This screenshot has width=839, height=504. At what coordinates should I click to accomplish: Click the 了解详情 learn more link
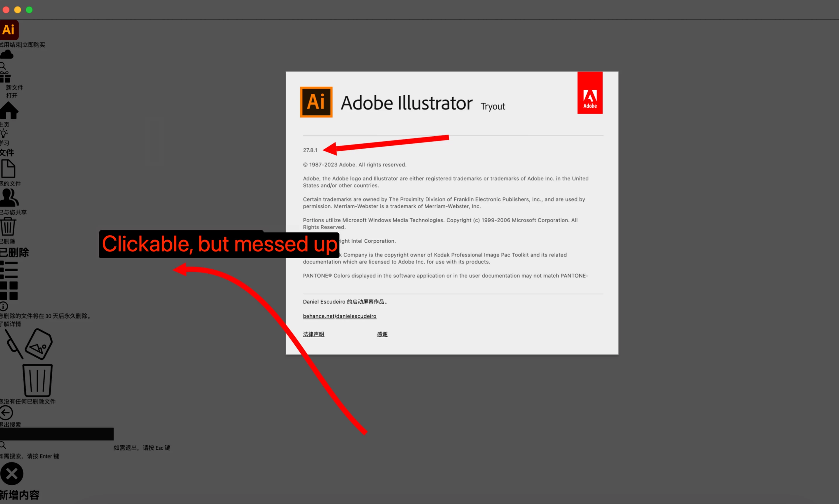click(x=11, y=324)
